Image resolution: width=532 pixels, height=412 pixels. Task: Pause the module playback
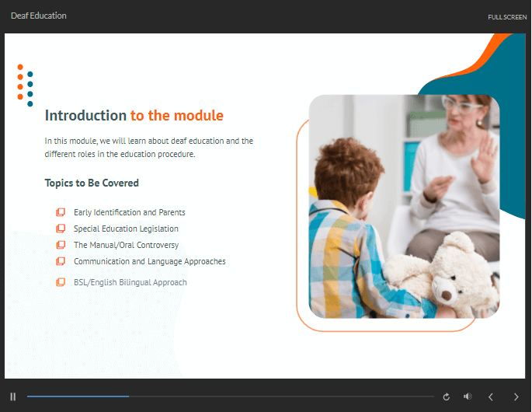point(13,396)
